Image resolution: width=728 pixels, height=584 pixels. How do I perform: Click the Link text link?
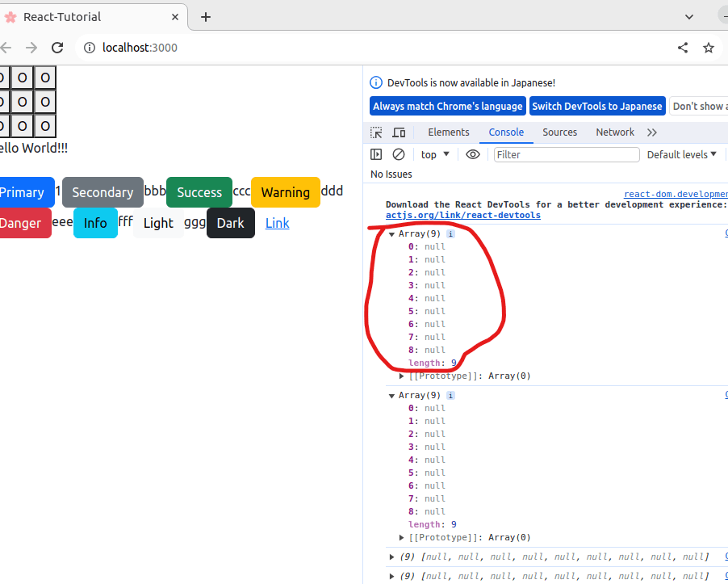(277, 224)
